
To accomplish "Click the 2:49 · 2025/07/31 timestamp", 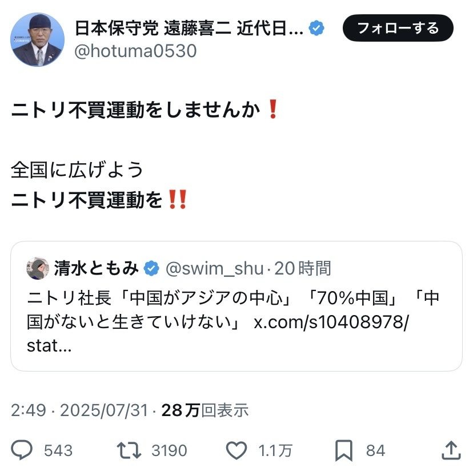I will pyautogui.click(x=80, y=410).
